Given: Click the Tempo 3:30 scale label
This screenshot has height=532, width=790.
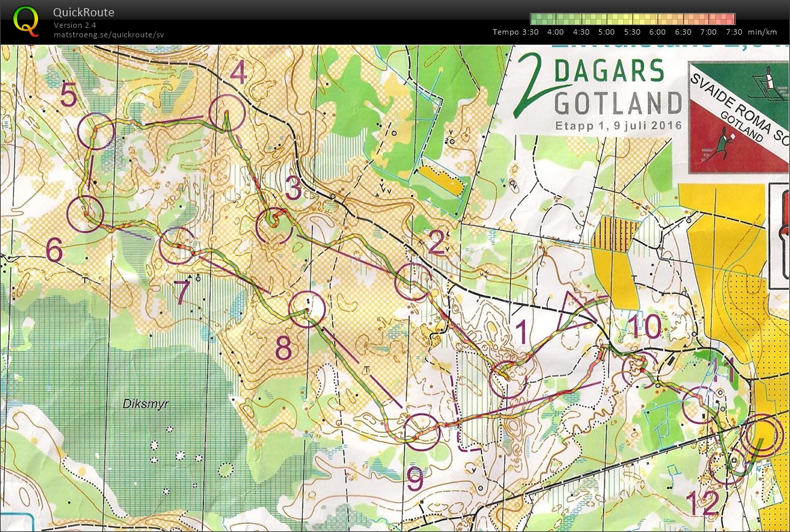Looking at the screenshot, I should coord(516,32).
